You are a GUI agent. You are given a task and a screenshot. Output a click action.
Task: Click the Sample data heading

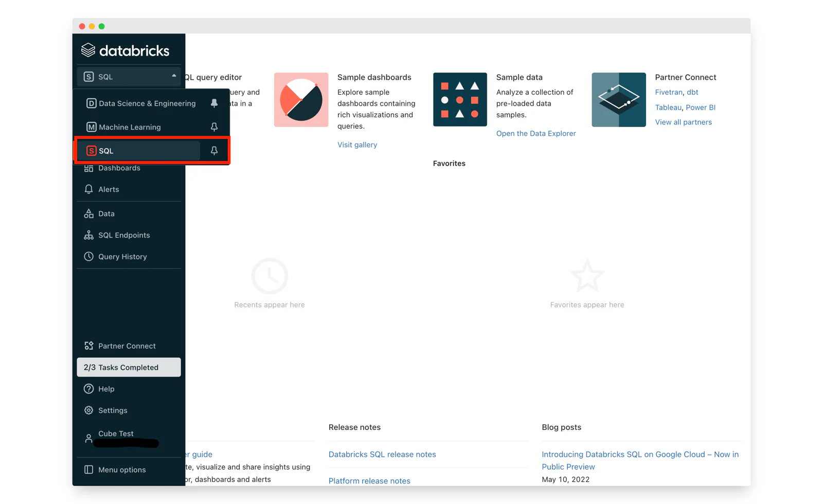520,77
